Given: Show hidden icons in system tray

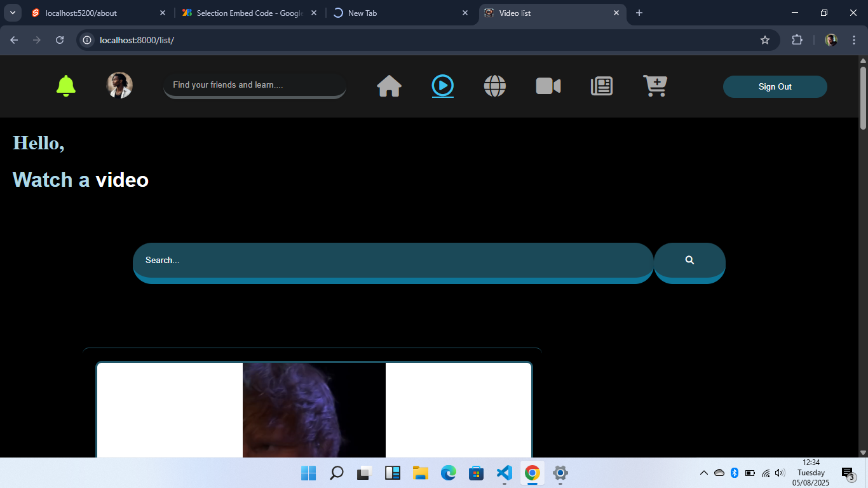Looking at the screenshot, I should [x=703, y=473].
